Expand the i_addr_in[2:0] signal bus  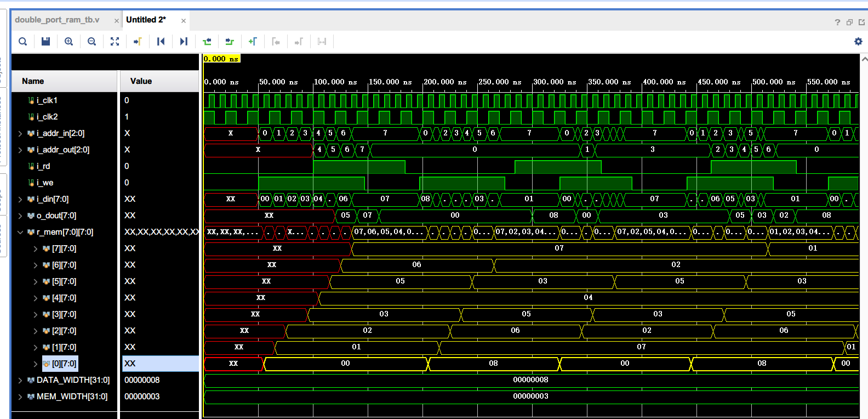(x=20, y=133)
